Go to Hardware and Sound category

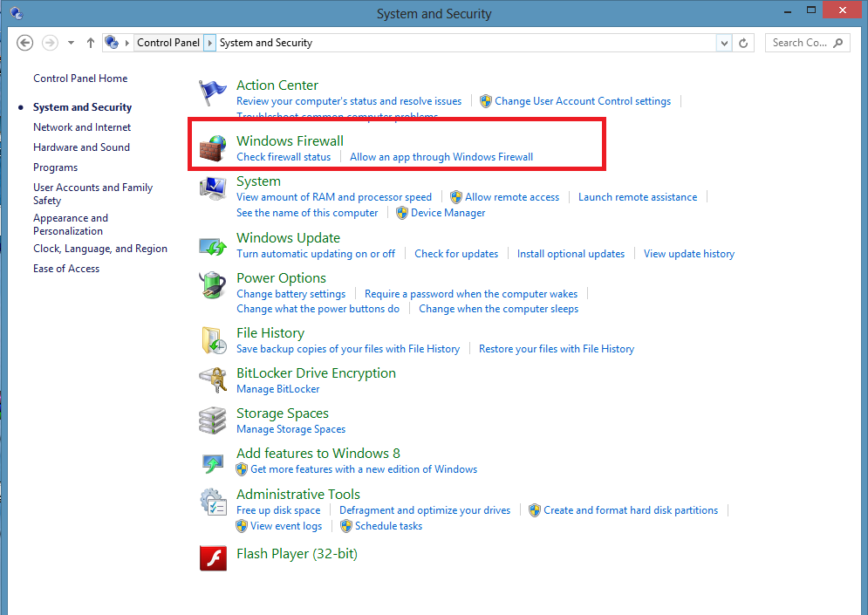(81, 147)
